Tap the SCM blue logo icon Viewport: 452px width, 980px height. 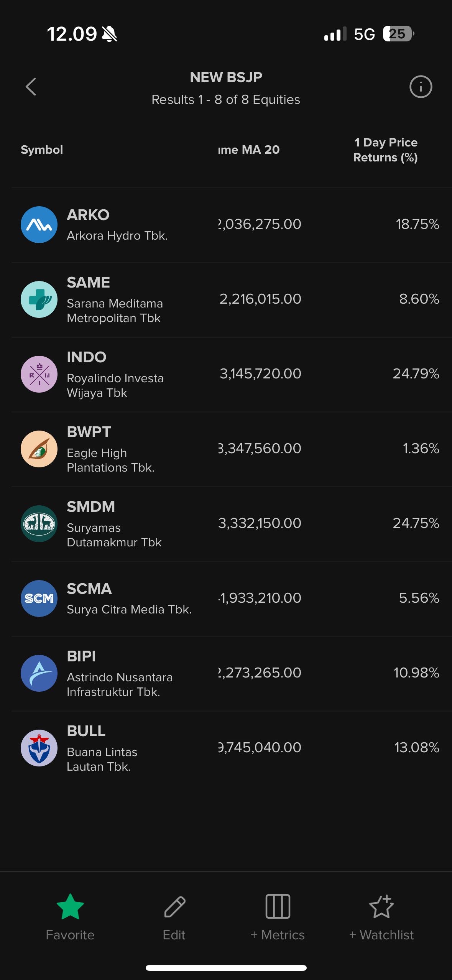[39, 599]
